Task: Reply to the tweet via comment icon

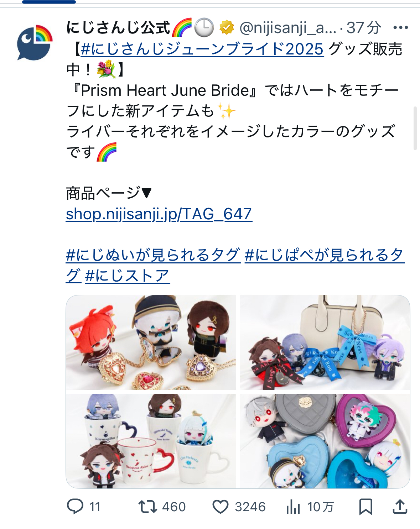Action: coord(75,506)
